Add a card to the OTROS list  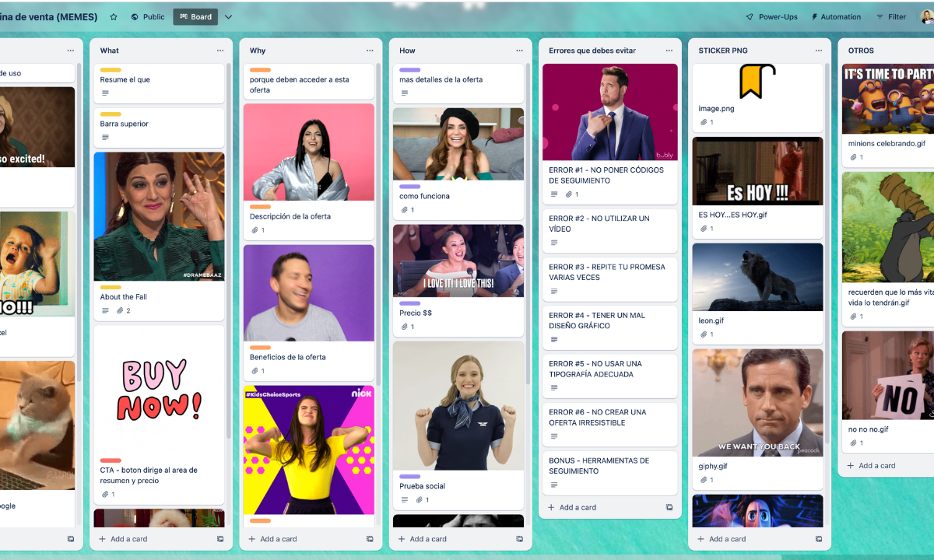[869, 466]
